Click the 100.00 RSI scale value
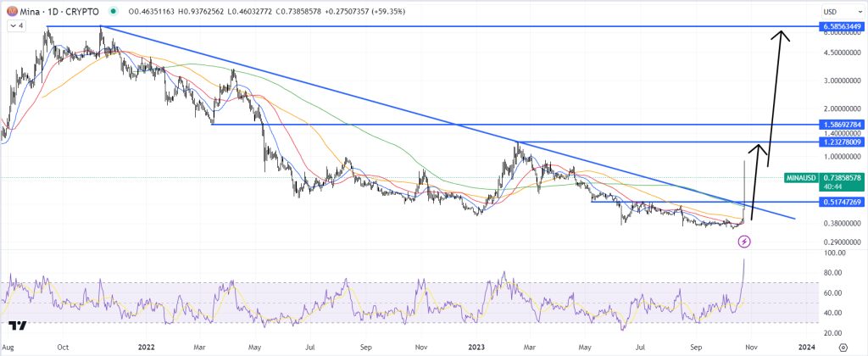The width and height of the screenshot is (868, 356). [834, 253]
